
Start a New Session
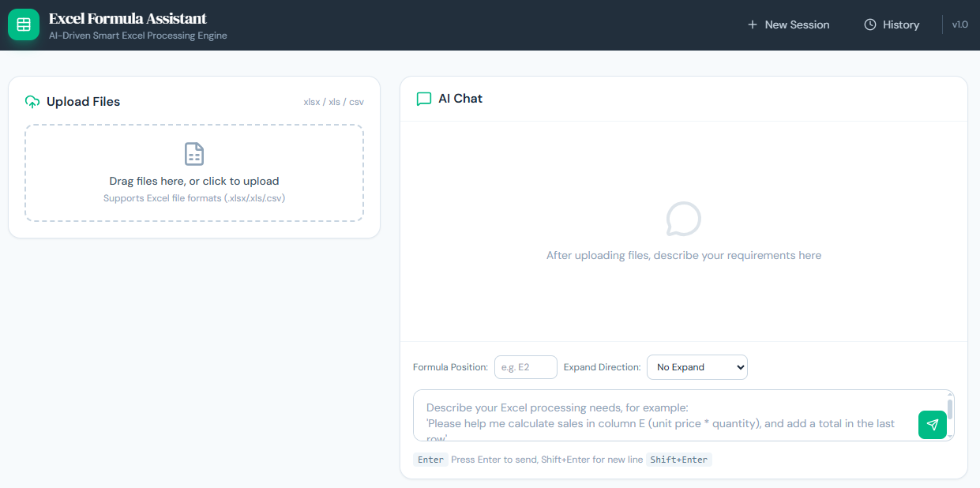(x=789, y=24)
